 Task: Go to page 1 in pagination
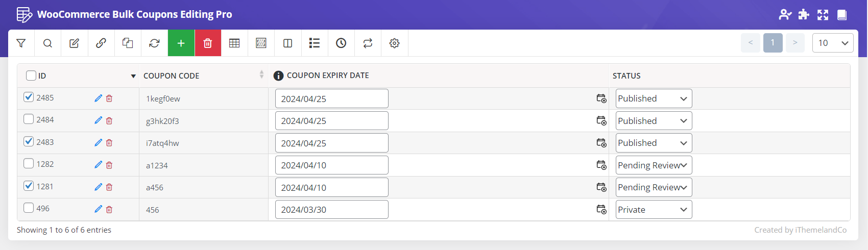773,43
